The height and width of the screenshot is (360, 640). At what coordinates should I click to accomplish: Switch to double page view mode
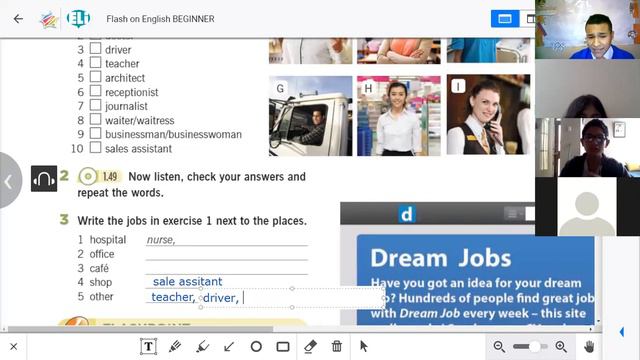[530, 19]
